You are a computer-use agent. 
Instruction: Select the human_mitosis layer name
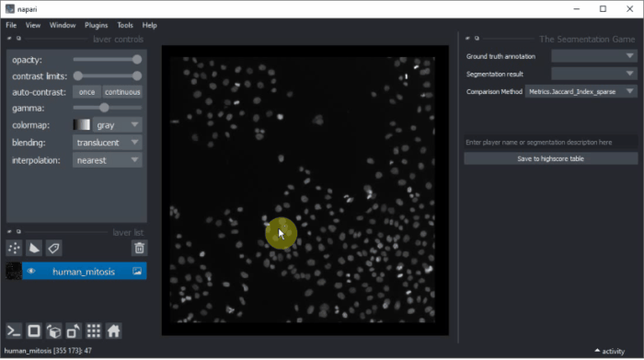coord(84,272)
